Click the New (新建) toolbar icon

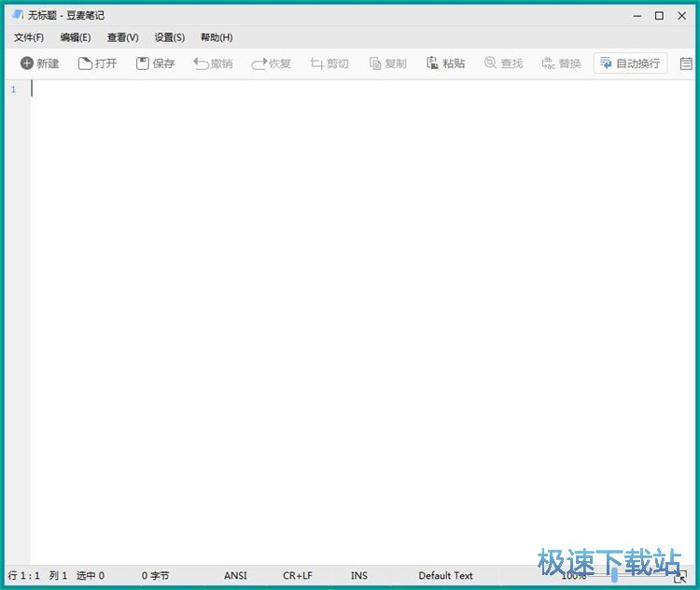tap(27, 63)
